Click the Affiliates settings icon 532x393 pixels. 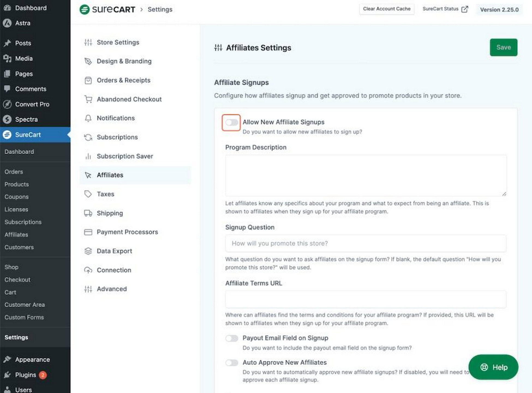[x=88, y=175]
